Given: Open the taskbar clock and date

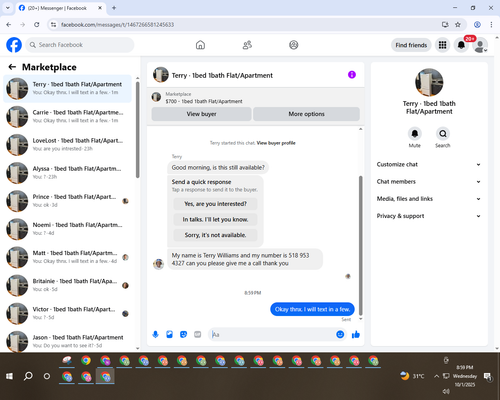Looking at the screenshot, I should [465, 376].
